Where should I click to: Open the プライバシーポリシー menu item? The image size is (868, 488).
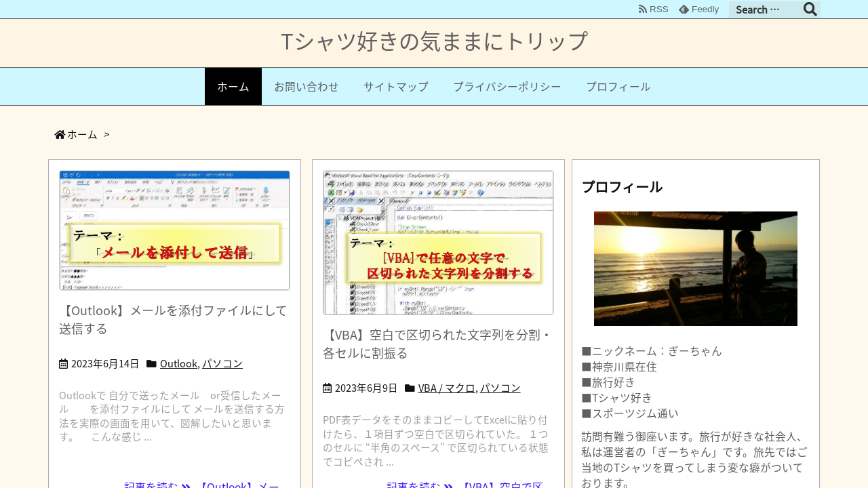507,87
